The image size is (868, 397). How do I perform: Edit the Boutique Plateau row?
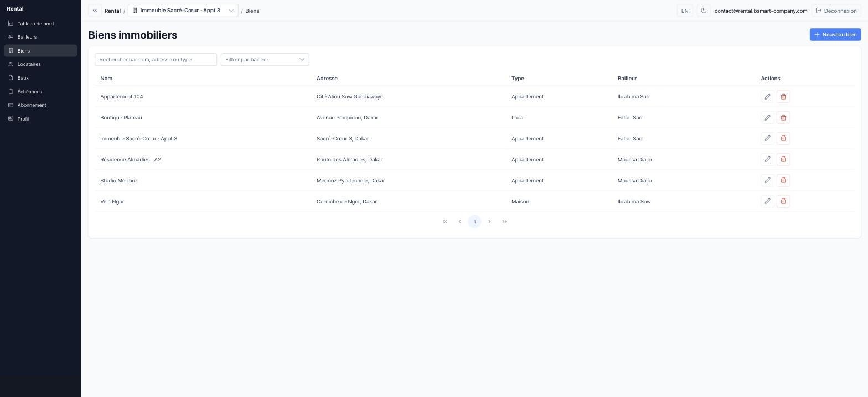tap(767, 118)
